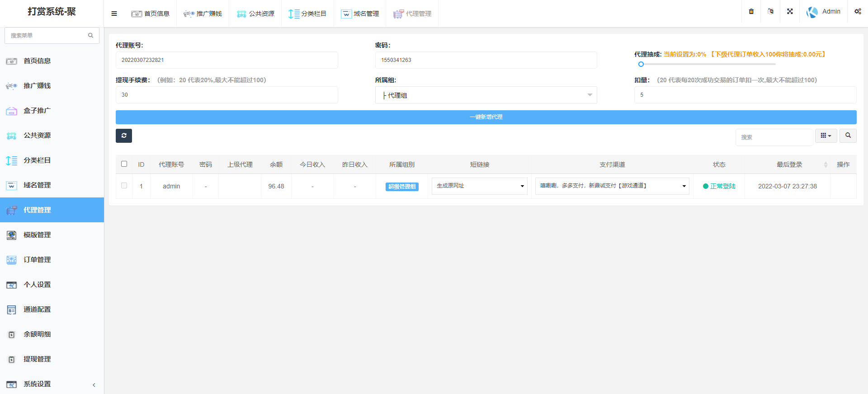Switch to the 域名管理 top tab
This screenshot has height=394, width=868.
pyautogui.click(x=360, y=14)
